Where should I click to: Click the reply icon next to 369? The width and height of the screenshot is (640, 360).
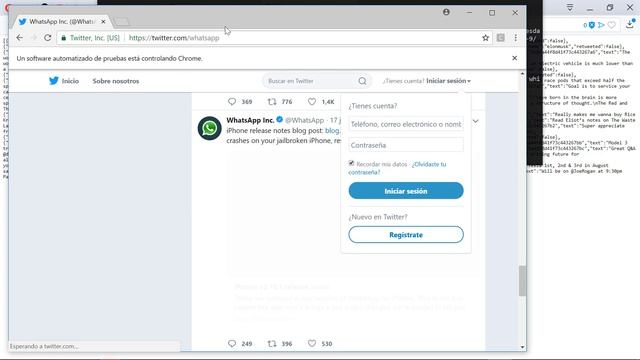click(x=232, y=102)
